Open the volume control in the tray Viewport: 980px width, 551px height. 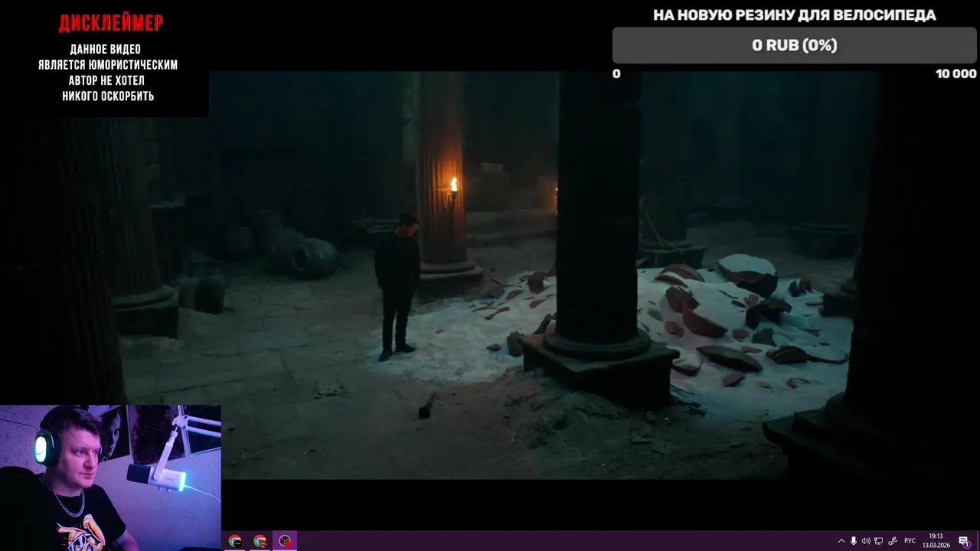866,541
